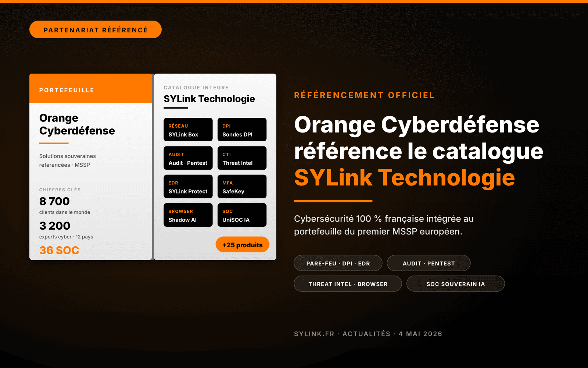The height and width of the screenshot is (368, 588).
Task: Open the SafeKey MFA card
Action: point(242,187)
